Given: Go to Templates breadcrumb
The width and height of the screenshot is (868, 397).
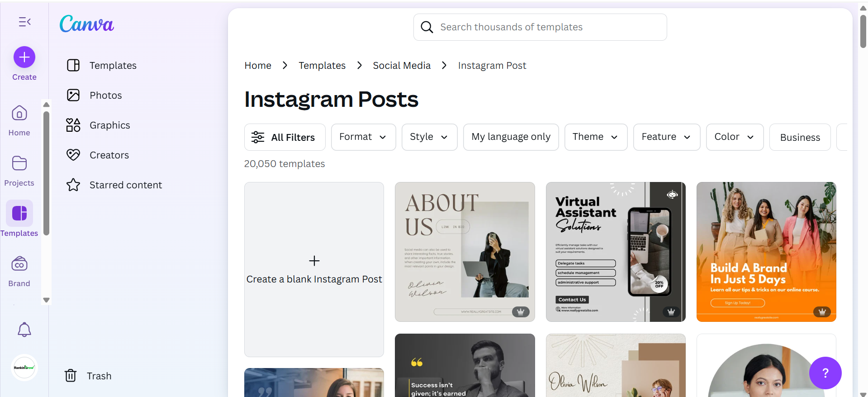Looking at the screenshot, I should pos(322,66).
